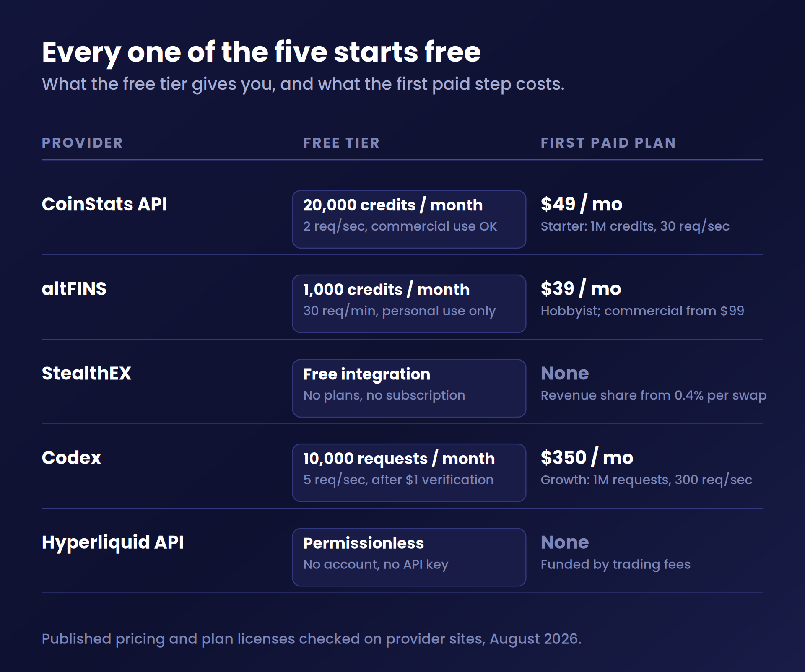
Task: Select the FREE TIER column header
Action: tap(341, 143)
